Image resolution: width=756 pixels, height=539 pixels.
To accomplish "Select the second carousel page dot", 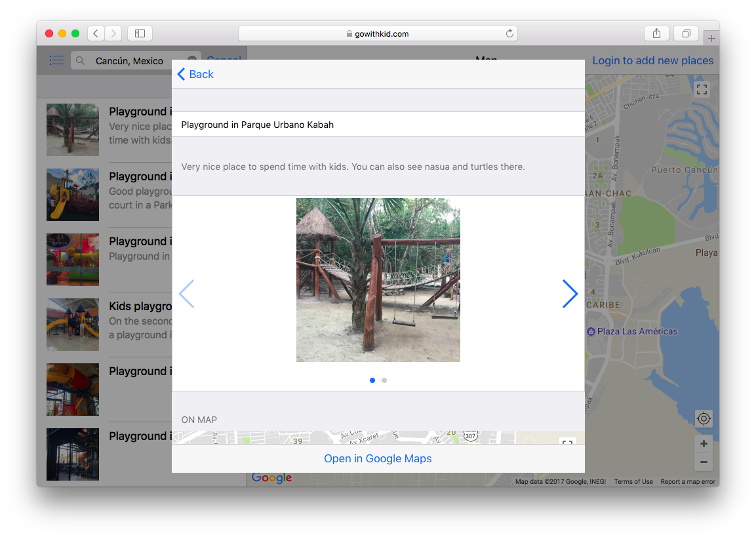I will pos(384,380).
